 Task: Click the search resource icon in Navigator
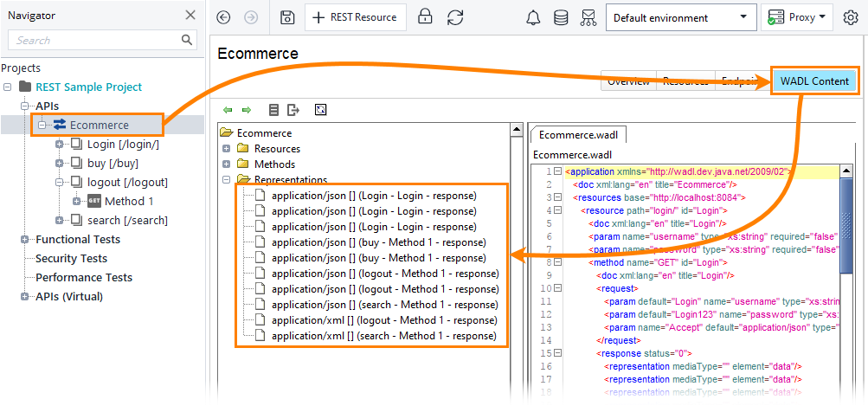tap(76, 221)
